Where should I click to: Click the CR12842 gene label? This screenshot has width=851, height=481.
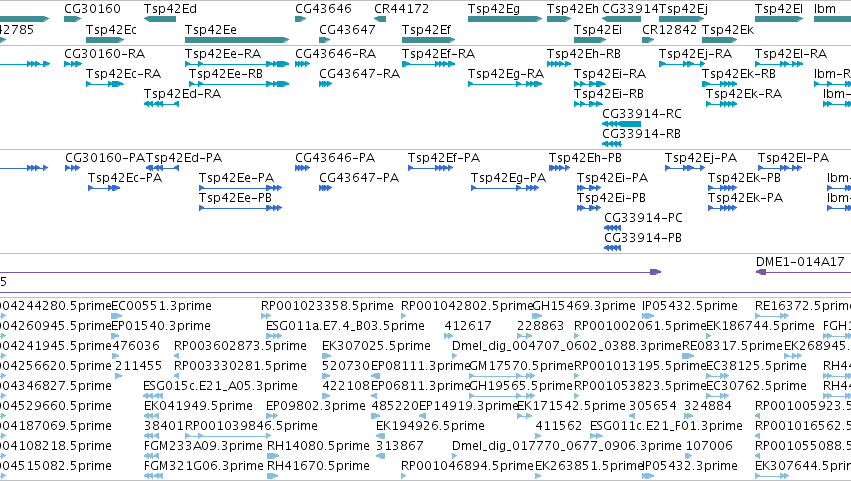click(x=669, y=29)
